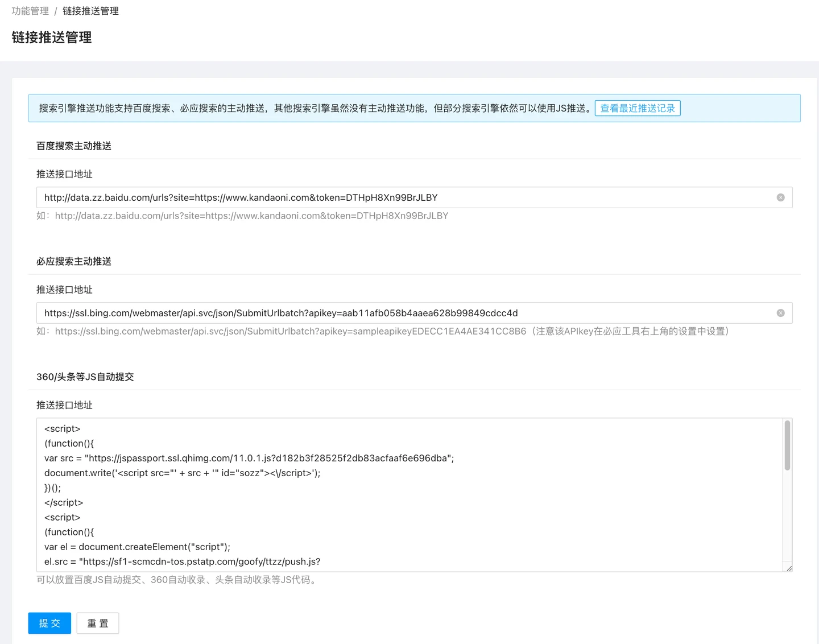Place cursor on the pstatp.com 'el.src' line
The image size is (819, 644).
[x=182, y=562]
